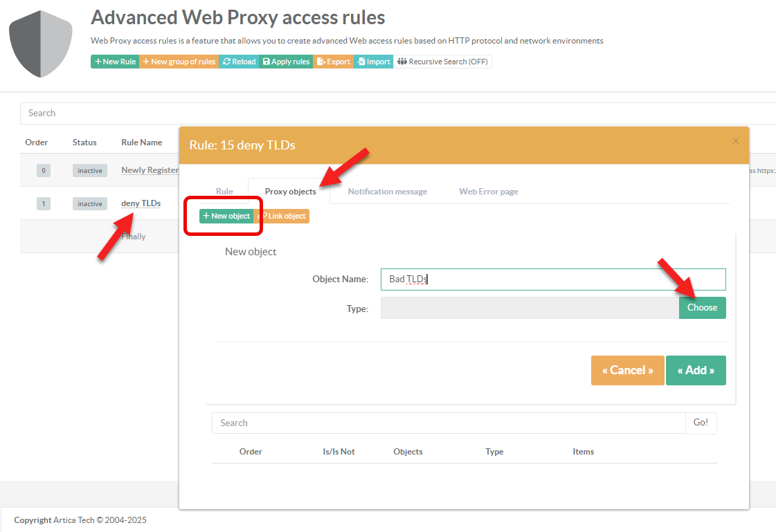The image size is (776, 532).
Task: Click the shield logo icon
Action: click(x=41, y=44)
